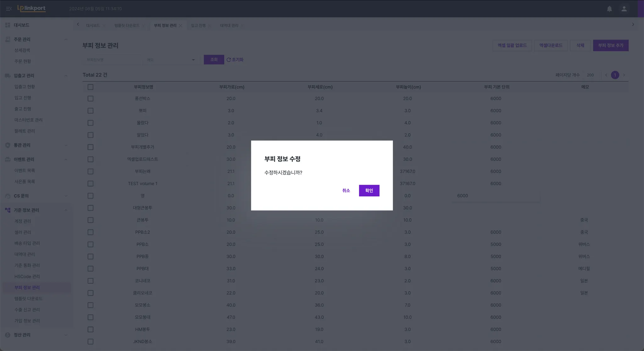Check the 풍선박스 row checkbox
The height and width of the screenshot is (351, 644).
click(x=91, y=99)
